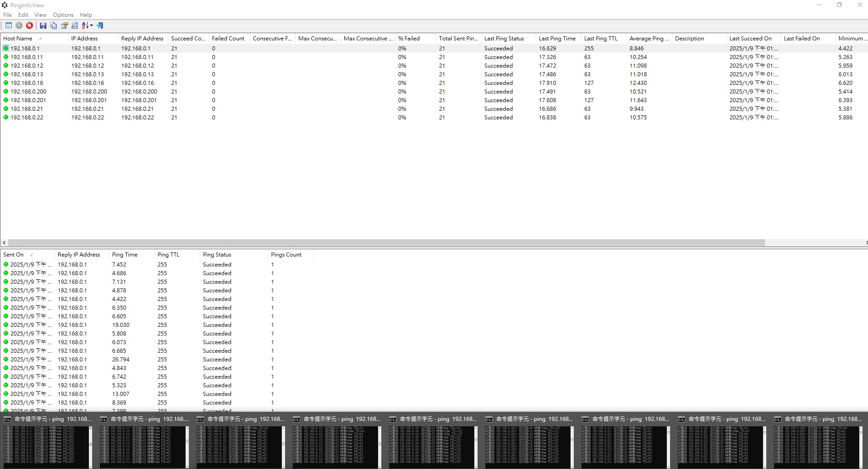
Task: Open the File menu
Action: pyautogui.click(x=7, y=15)
